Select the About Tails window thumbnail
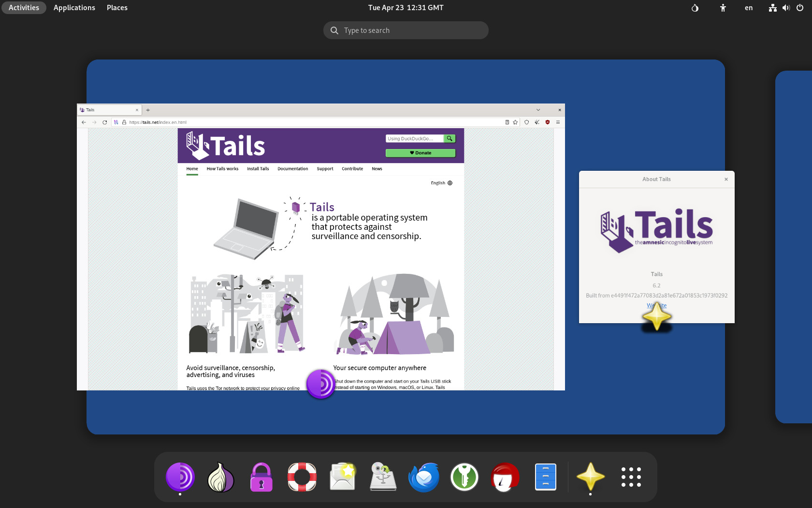812x508 pixels. coord(656,247)
